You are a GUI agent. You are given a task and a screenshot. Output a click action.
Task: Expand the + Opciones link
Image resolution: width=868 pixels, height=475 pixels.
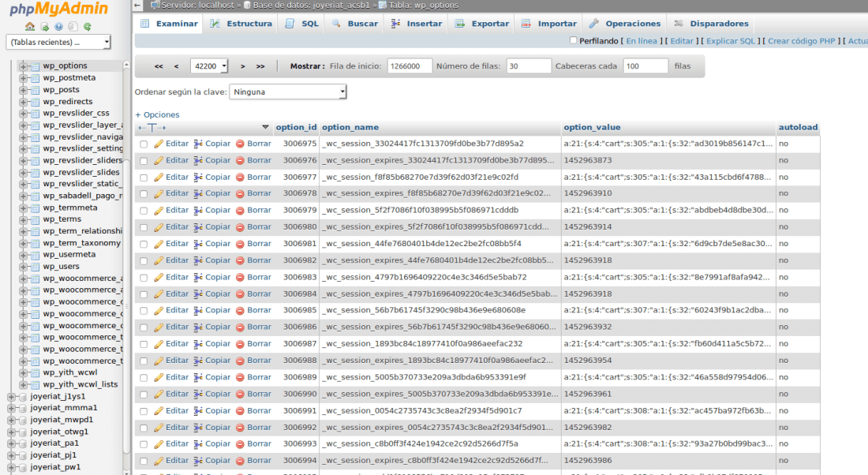point(157,114)
